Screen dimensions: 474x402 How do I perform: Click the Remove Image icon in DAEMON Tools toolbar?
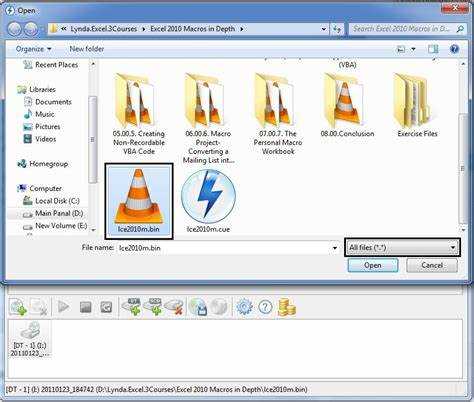39,307
